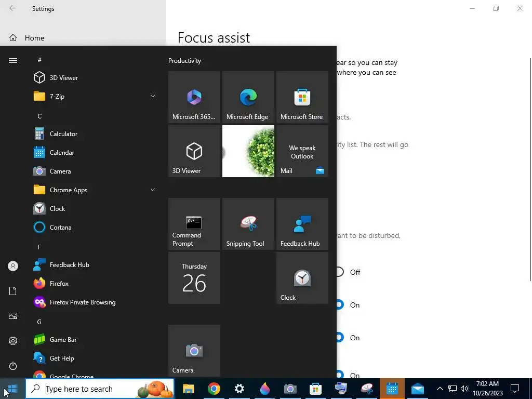Click the 3D Viewer tile
Image resolution: width=532 pixels, height=399 pixels.
coord(194,151)
